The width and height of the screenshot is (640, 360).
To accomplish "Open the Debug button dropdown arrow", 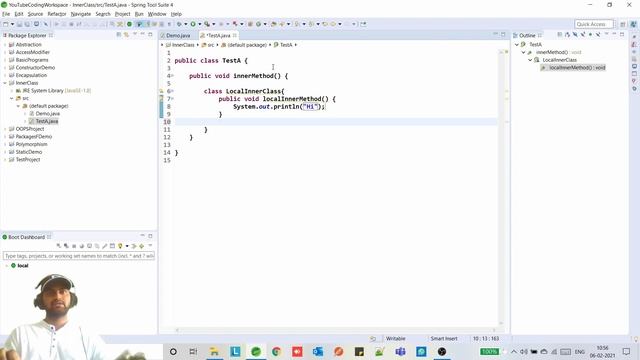I will (x=186, y=24).
